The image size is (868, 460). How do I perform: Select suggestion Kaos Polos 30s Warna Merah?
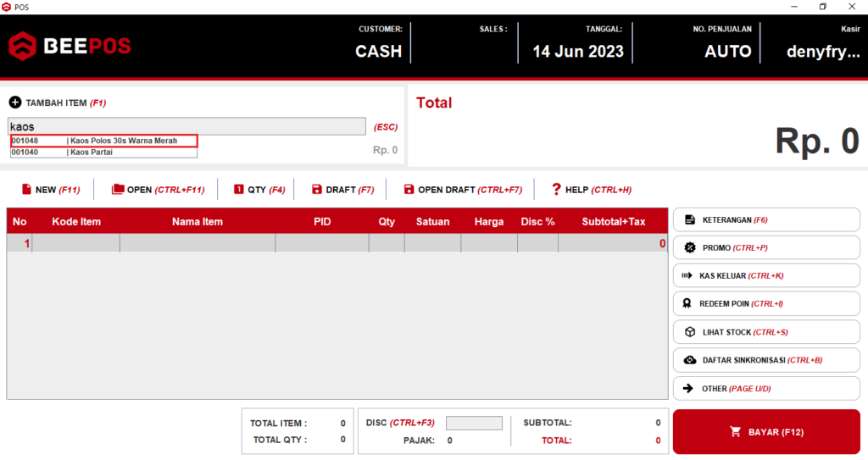tap(103, 141)
